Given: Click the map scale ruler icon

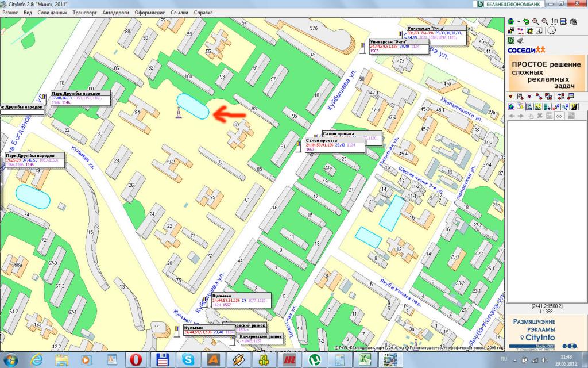Looking at the screenshot, I should 555,22.
